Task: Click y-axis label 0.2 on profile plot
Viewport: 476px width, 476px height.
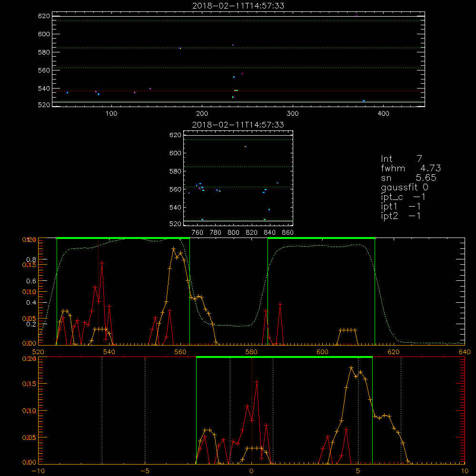Action: tap(31, 324)
